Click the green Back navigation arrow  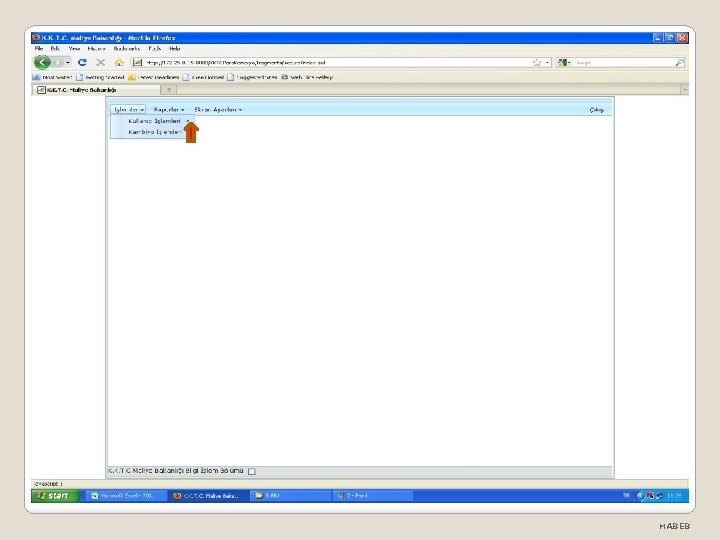(42, 62)
